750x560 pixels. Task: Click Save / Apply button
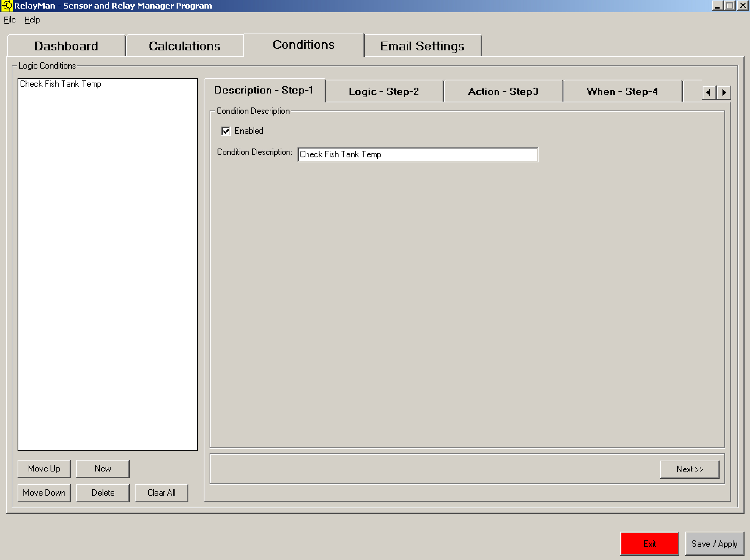coord(714,544)
